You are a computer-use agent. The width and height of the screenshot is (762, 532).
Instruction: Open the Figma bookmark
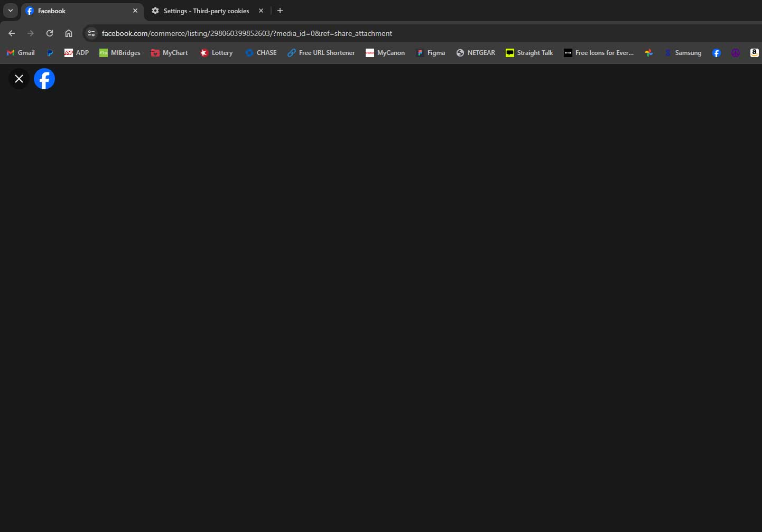pyautogui.click(x=431, y=53)
